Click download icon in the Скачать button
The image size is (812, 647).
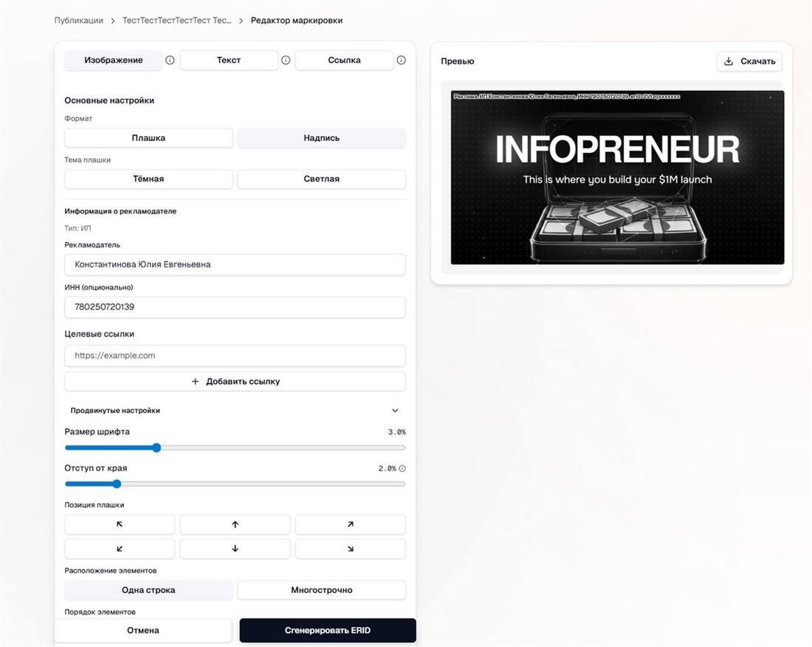[x=729, y=61]
